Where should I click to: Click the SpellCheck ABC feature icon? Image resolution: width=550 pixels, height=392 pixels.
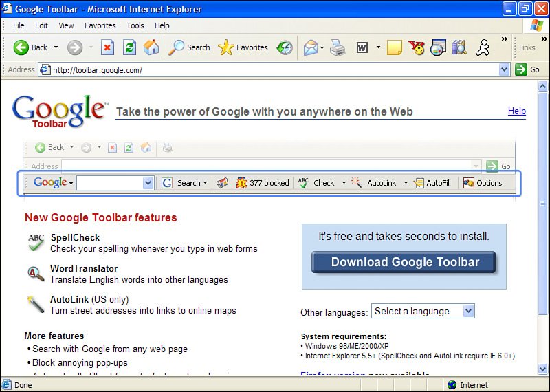click(36, 243)
